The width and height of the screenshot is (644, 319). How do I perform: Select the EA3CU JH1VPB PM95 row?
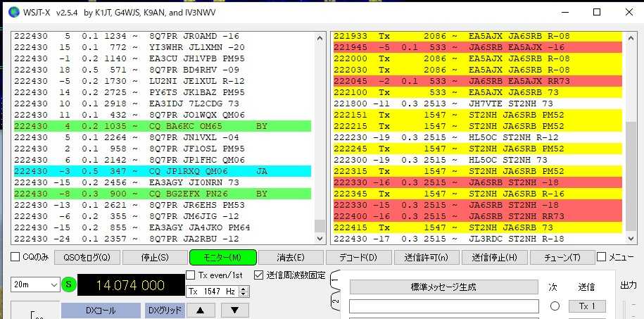pyautogui.click(x=163, y=58)
